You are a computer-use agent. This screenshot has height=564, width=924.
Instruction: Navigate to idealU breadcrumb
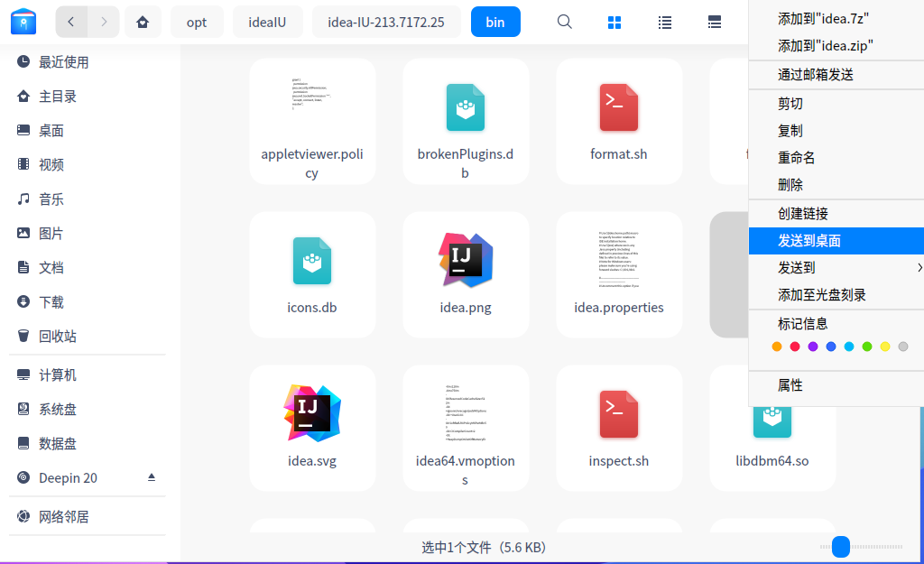click(267, 22)
